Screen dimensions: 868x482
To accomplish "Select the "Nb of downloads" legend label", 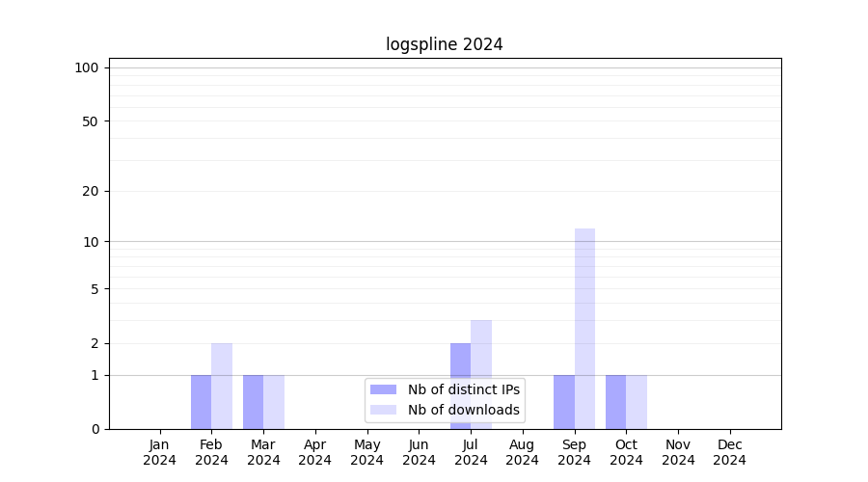I will pyautogui.click(x=463, y=410).
